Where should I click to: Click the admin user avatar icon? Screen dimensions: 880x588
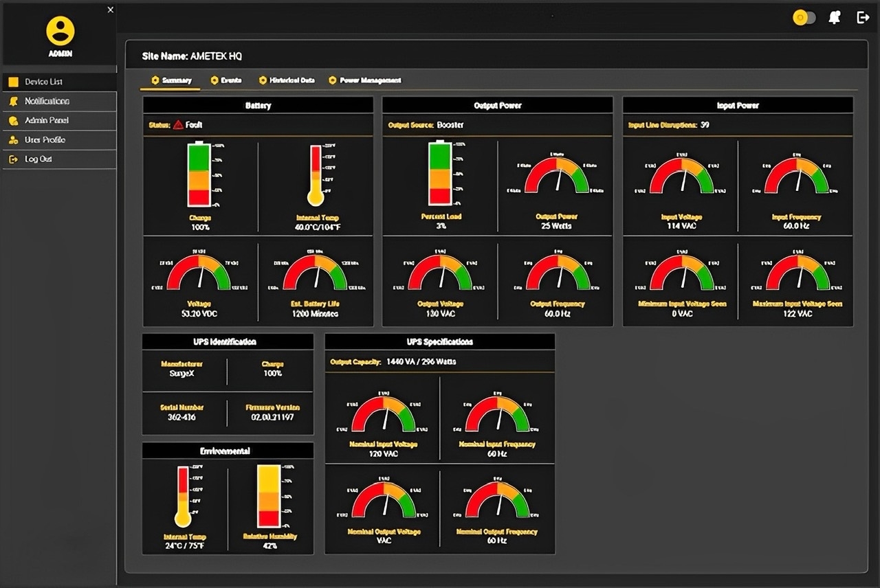(60, 31)
